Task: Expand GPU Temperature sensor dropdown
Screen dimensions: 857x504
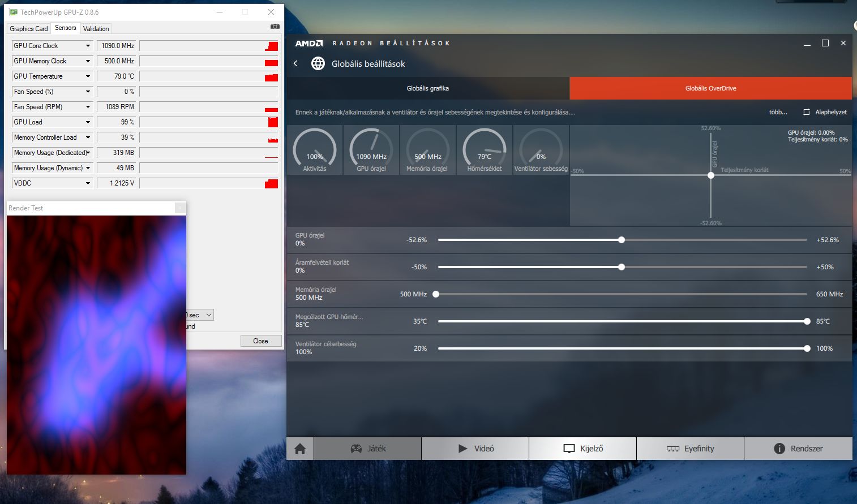Action: click(88, 76)
